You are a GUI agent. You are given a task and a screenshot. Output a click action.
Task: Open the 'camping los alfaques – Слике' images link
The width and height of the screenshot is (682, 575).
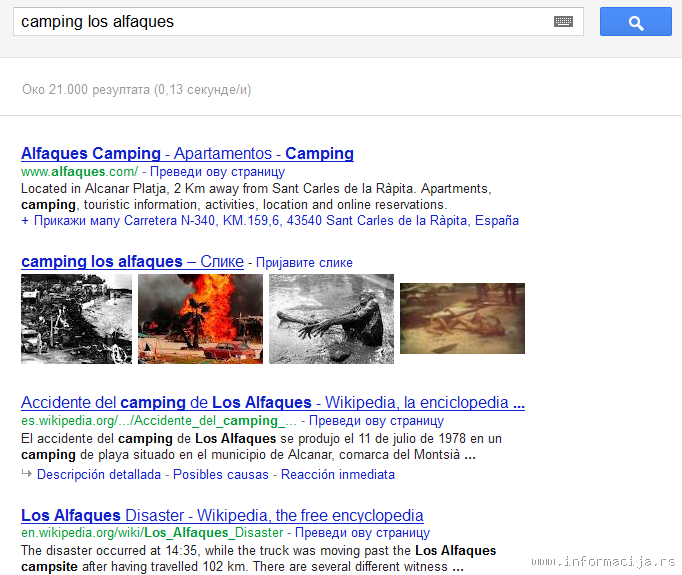[x=132, y=261]
